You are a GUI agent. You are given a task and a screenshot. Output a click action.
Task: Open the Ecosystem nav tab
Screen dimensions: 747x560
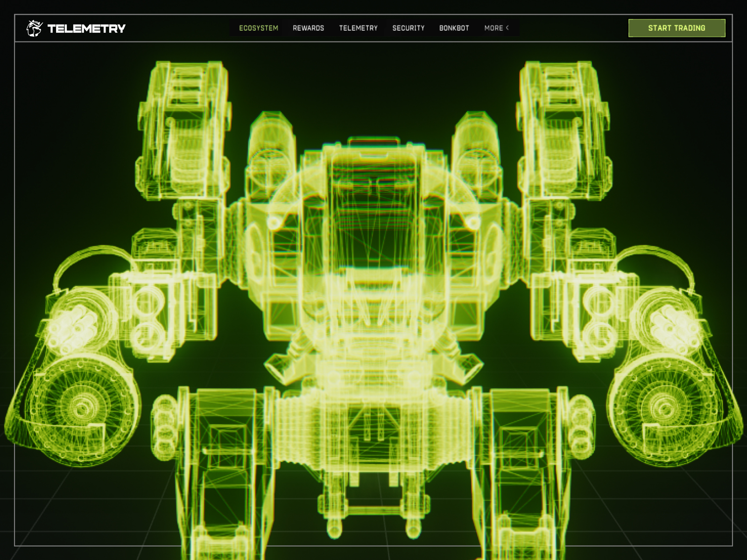tap(258, 28)
